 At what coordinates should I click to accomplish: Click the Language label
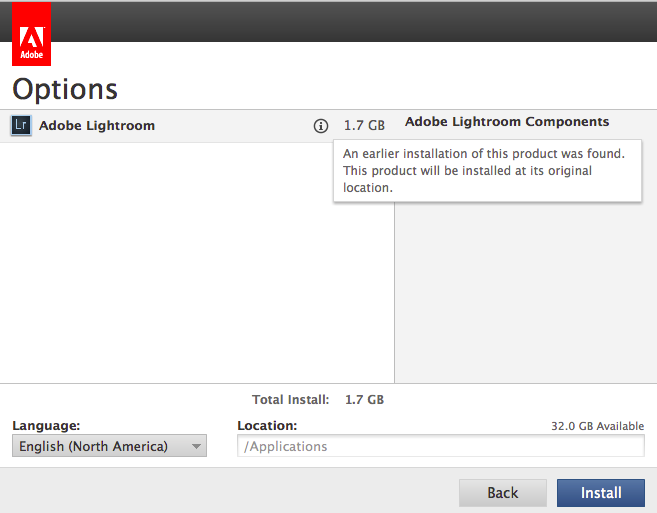(46, 425)
